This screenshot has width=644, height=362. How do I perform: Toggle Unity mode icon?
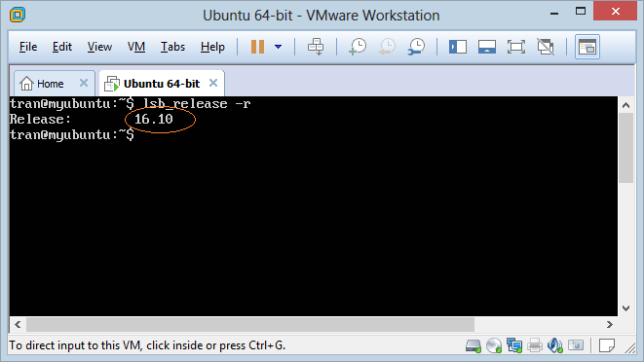pos(546,47)
